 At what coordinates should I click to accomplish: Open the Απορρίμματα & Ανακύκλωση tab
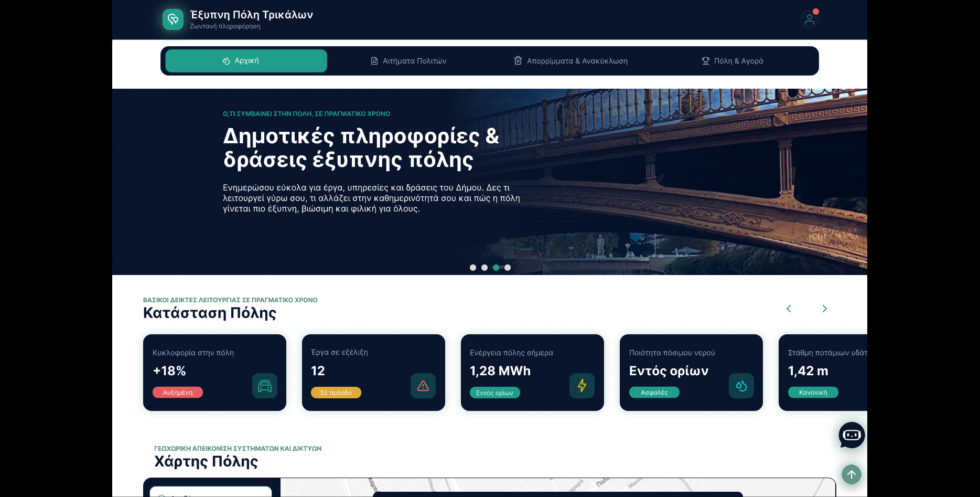pos(570,61)
